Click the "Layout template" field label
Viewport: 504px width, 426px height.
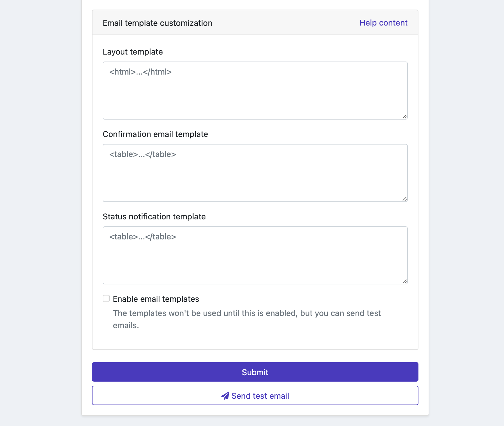click(x=133, y=52)
